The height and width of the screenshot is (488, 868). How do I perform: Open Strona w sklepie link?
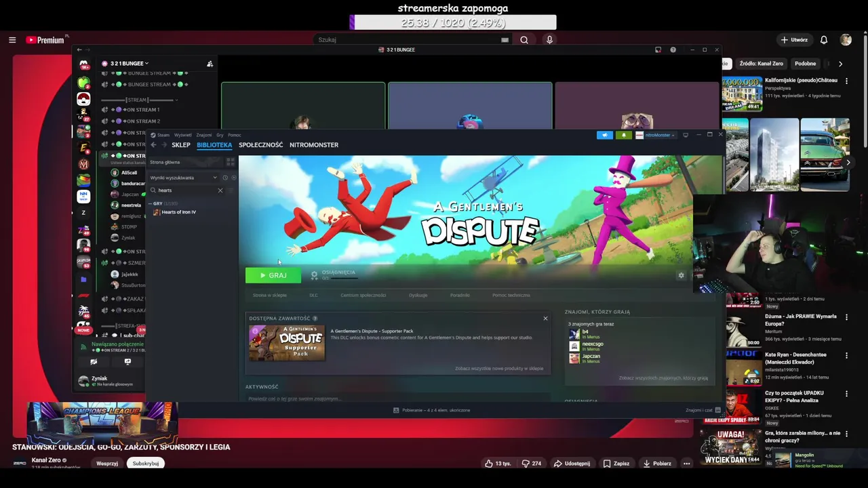[x=270, y=296]
